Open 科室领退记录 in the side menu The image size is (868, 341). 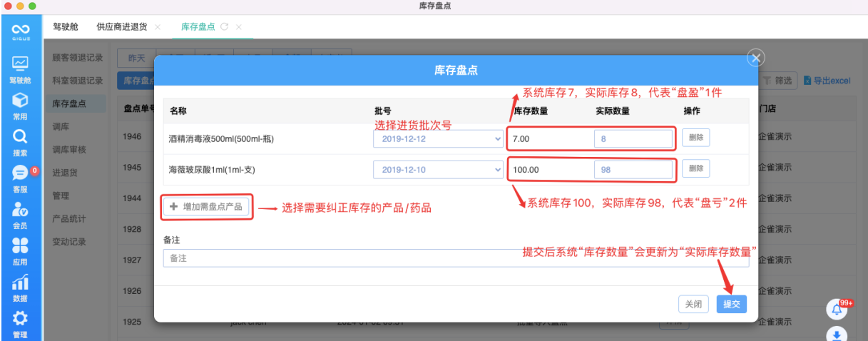[78, 81]
